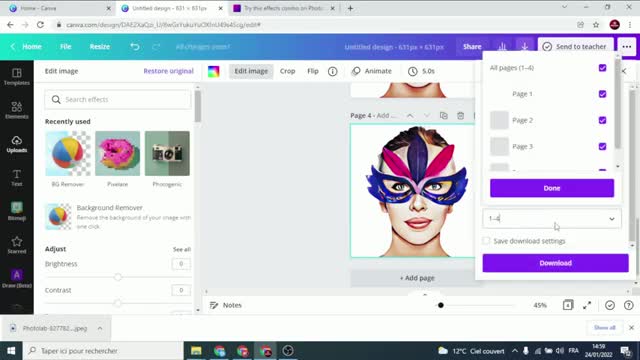This screenshot has height=360, width=640.
Task: Expand the downloaded Photolab jpeg options chevron
Action: click(100, 328)
